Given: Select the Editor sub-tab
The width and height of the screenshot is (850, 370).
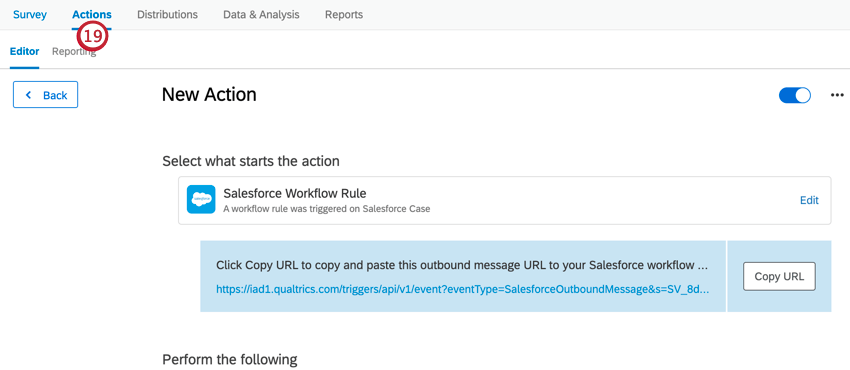Looking at the screenshot, I should click(x=24, y=52).
